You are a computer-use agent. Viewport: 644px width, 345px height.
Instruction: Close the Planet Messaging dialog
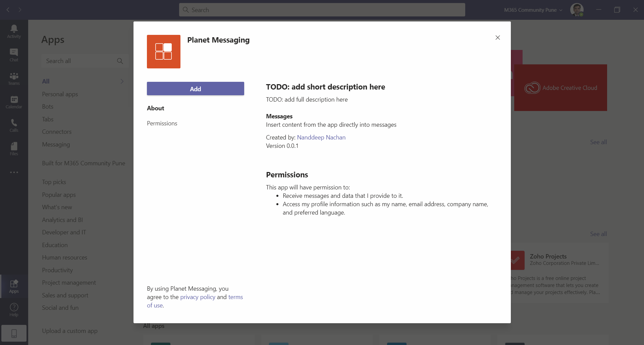pos(497,38)
